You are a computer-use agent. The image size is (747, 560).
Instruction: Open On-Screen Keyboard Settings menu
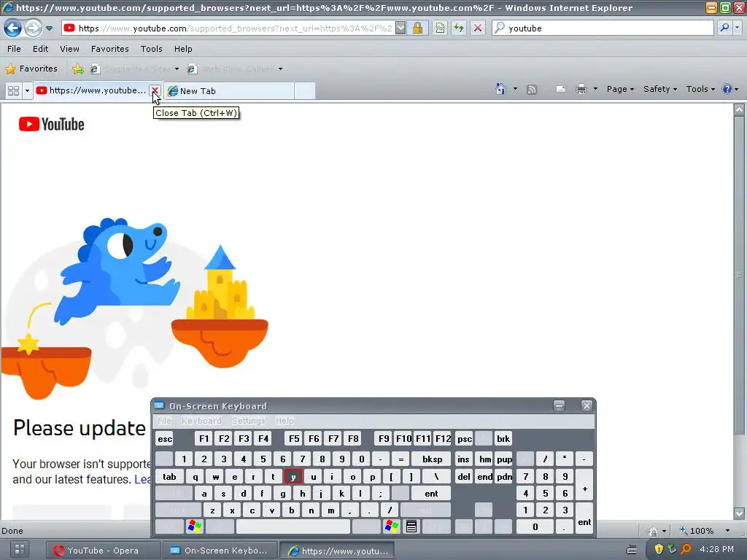248,421
